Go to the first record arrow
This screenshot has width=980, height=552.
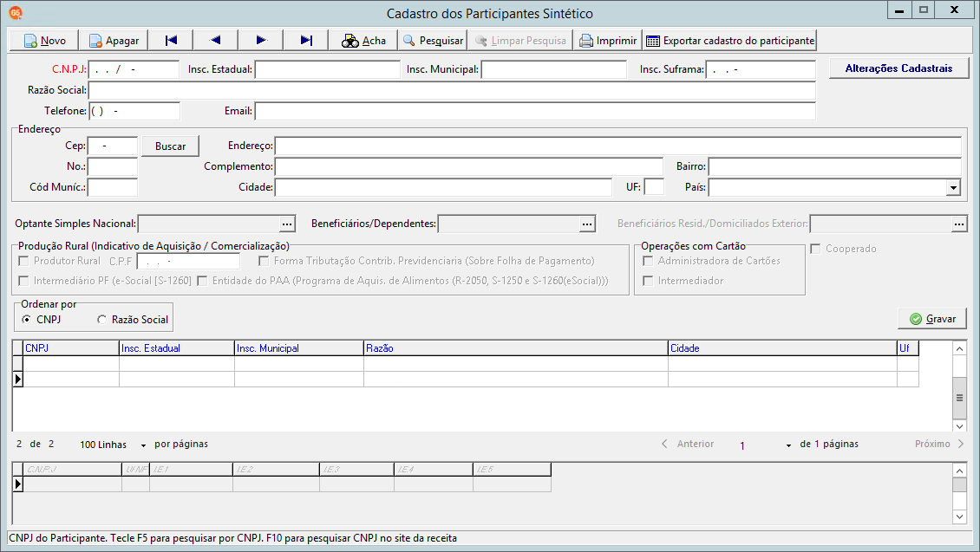pos(171,40)
